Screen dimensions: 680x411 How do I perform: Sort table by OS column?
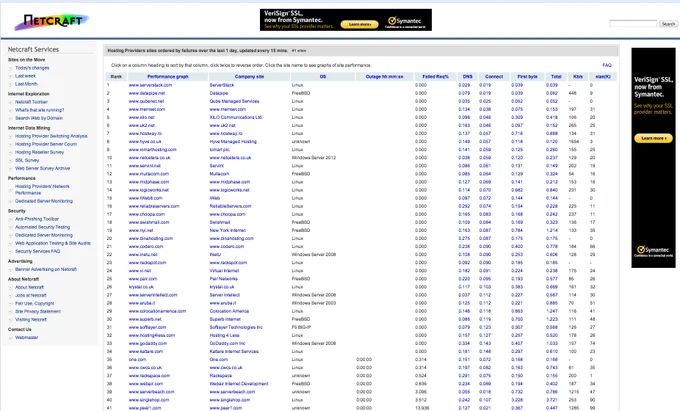(323, 77)
